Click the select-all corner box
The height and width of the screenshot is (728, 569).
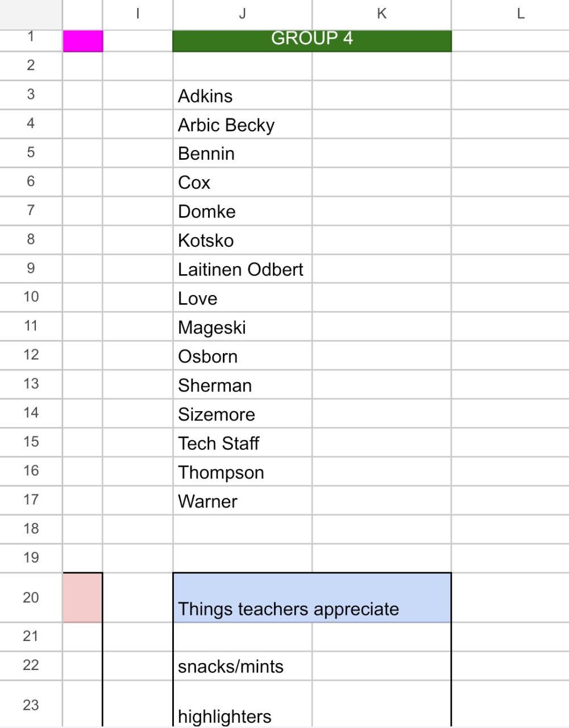tap(31, 14)
